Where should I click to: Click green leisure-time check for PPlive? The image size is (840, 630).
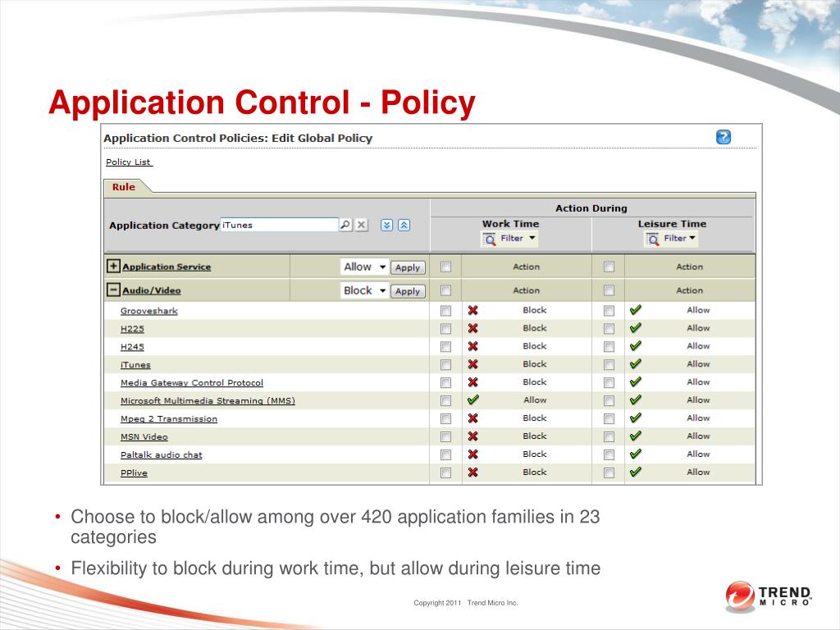[636, 472]
